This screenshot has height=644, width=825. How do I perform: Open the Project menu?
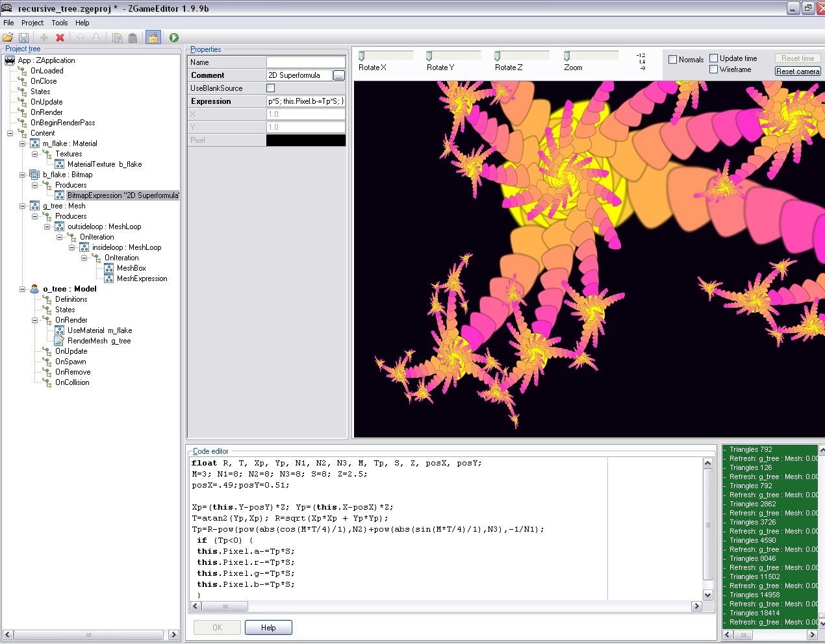(32, 23)
